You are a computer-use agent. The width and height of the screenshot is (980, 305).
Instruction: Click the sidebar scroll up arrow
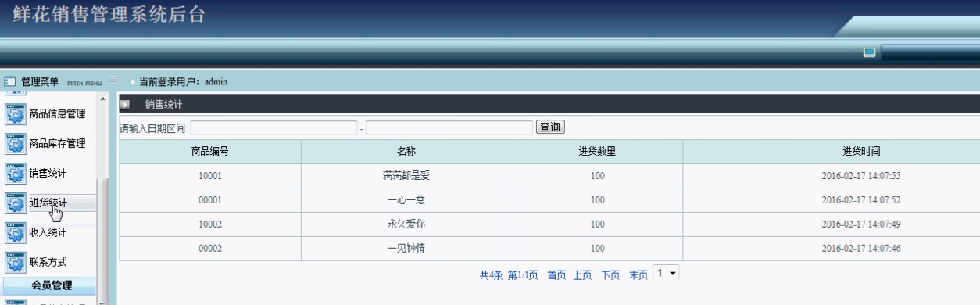102,99
